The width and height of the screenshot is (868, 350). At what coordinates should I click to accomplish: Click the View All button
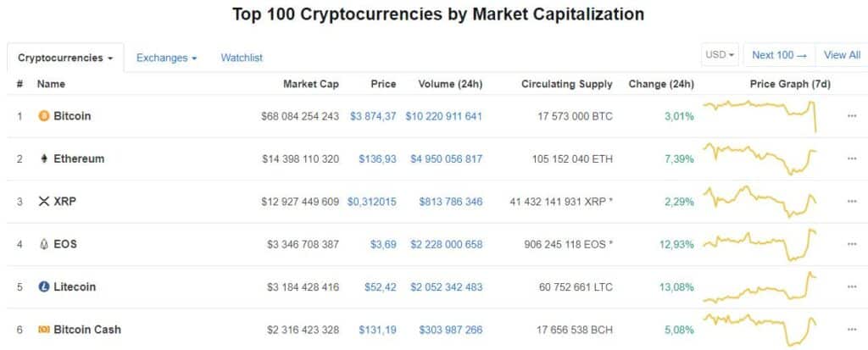click(x=842, y=55)
